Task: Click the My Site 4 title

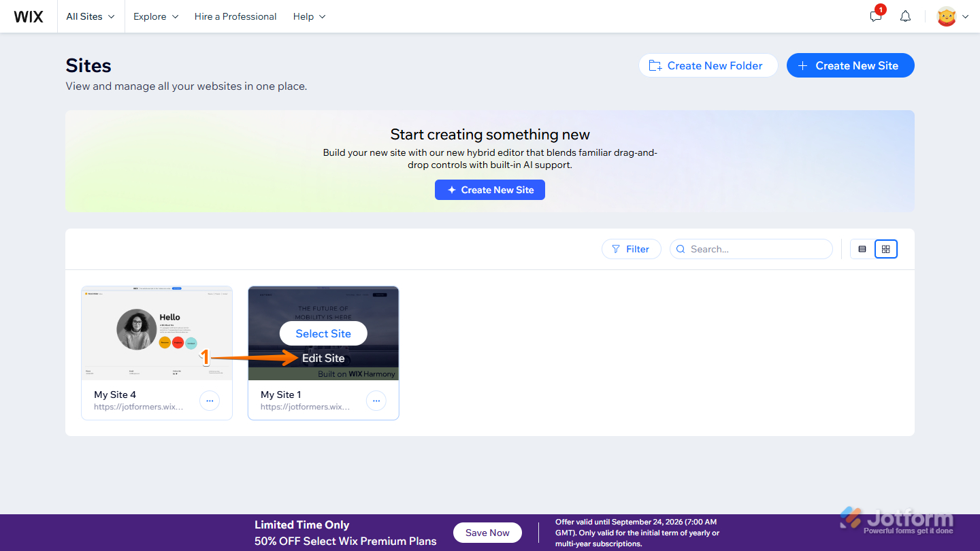Action: coord(115,395)
